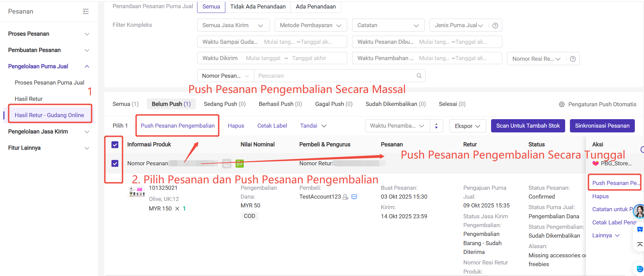The image size is (644, 276).
Task: Open the blue floating feedback chat icon
Action: [640, 229]
